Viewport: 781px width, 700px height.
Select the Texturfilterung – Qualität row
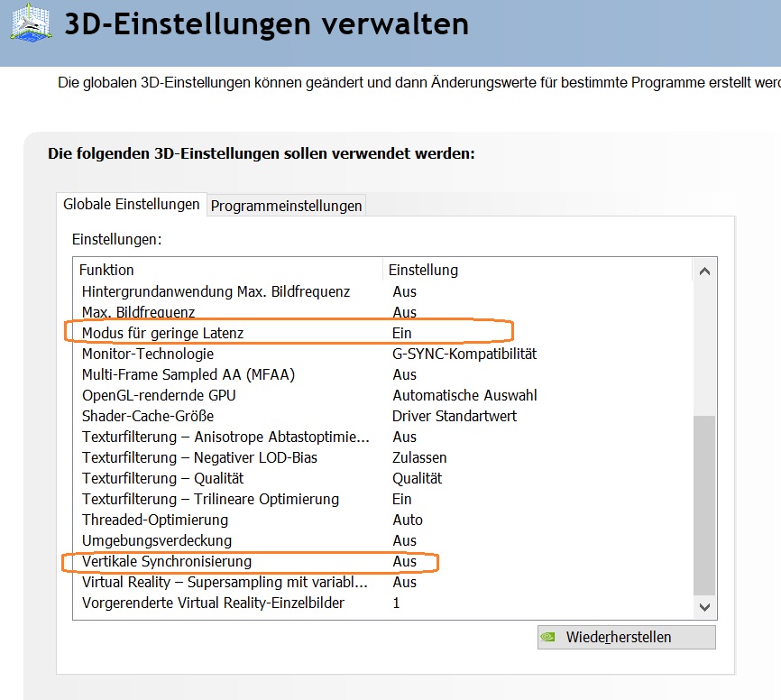pos(382,478)
